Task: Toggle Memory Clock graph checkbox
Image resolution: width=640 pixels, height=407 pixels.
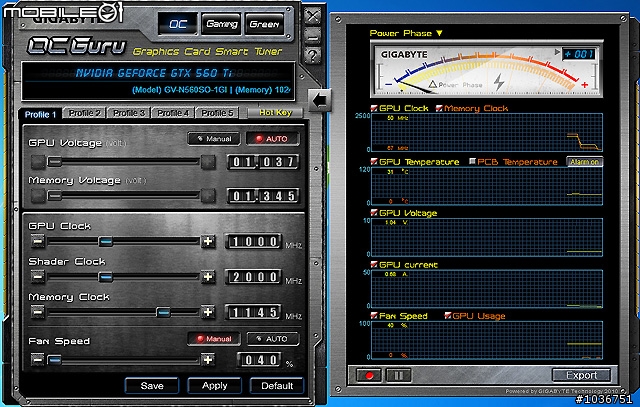Action: 439,108
